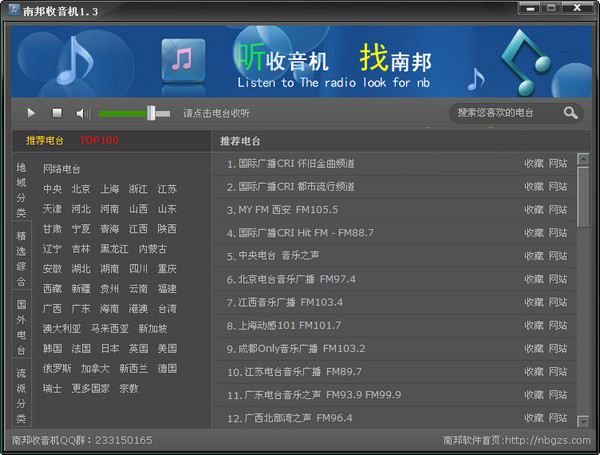
Task: Type in the favorite station search box
Action: (x=505, y=113)
